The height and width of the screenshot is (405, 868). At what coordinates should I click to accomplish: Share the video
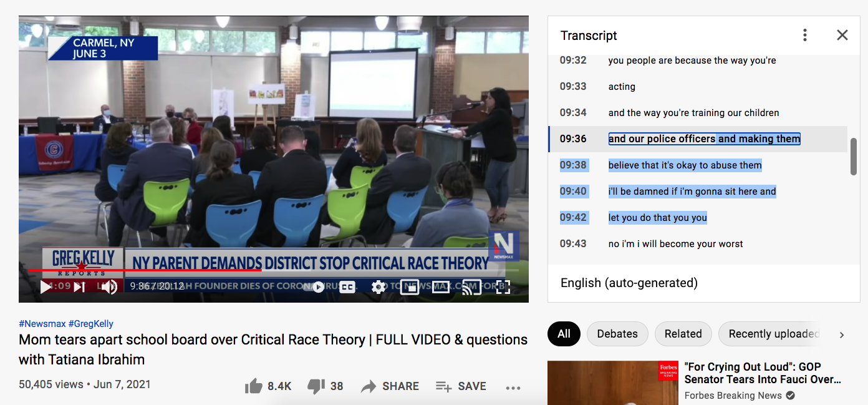[x=390, y=386]
